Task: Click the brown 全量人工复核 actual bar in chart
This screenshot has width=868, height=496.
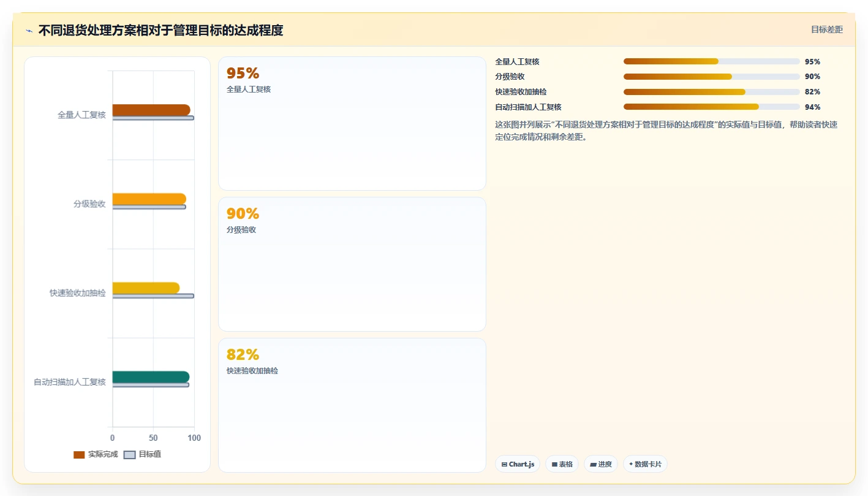Action: coord(151,110)
